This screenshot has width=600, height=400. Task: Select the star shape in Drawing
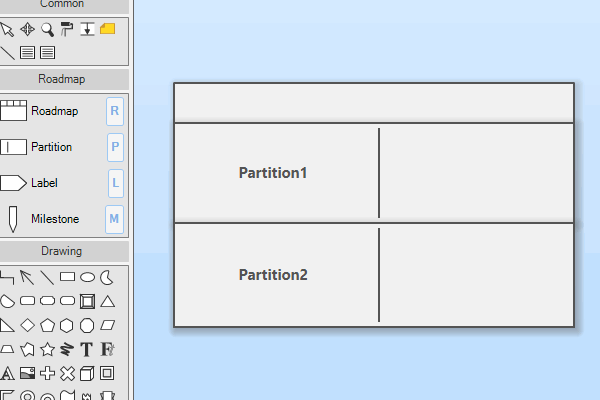47,349
